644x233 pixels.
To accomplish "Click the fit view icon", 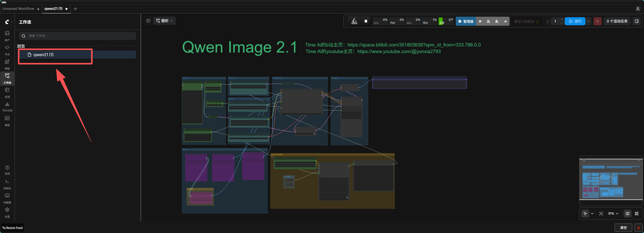I will pyautogui.click(x=601, y=214).
